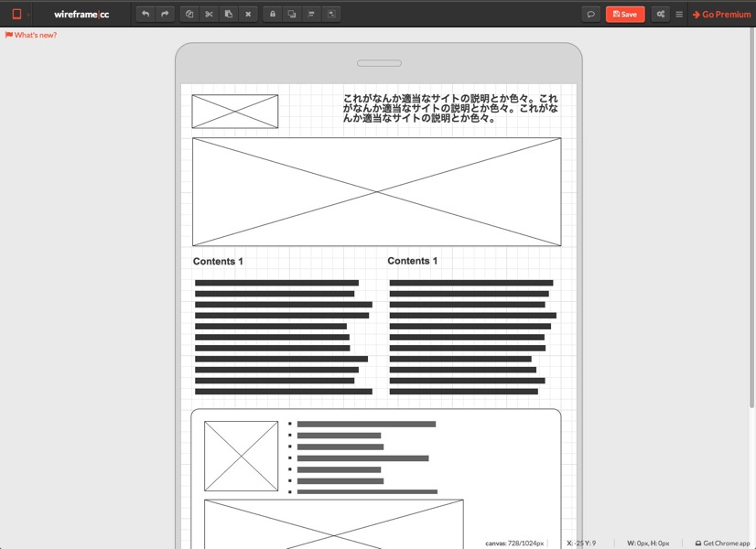Redo the last undone action
Image resolution: width=756 pixels, height=549 pixels.
(x=165, y=14)
